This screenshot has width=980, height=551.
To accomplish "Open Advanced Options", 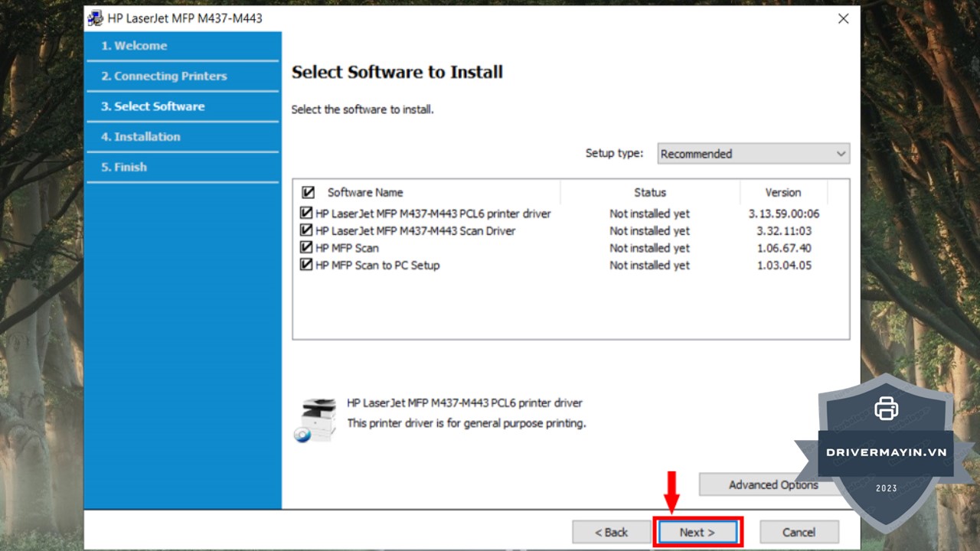I will coord(758,484).
